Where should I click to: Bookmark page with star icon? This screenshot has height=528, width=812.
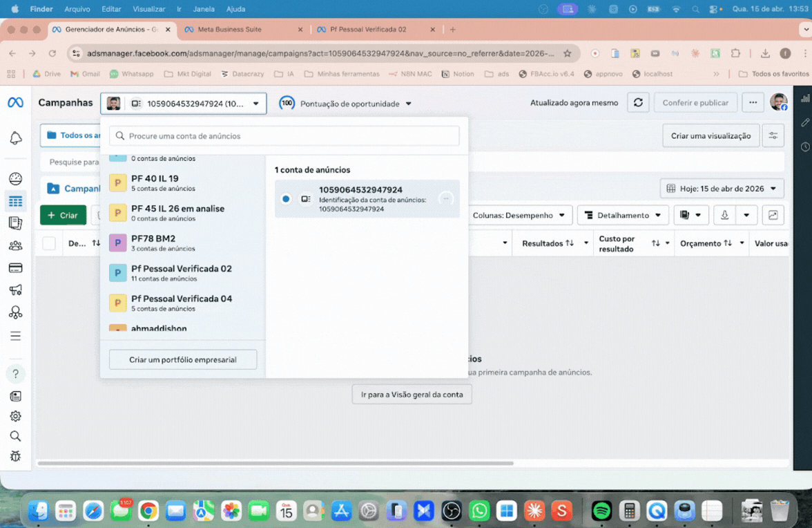(568, 53)
